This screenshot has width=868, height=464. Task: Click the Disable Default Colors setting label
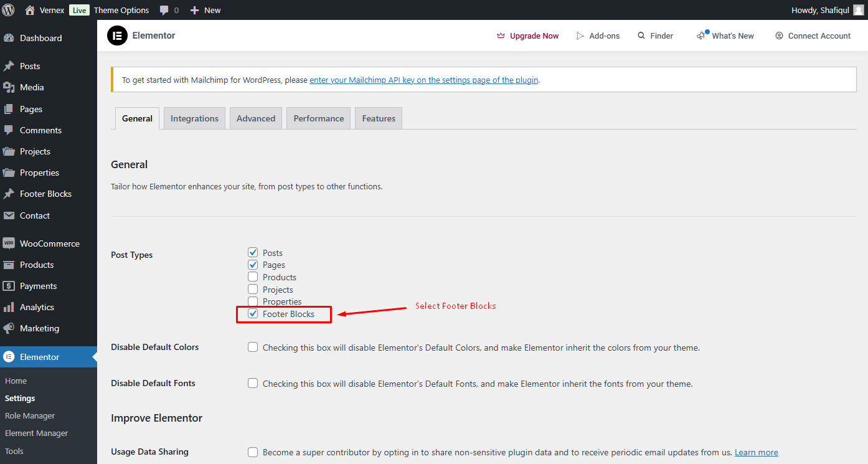pos(155,347)
